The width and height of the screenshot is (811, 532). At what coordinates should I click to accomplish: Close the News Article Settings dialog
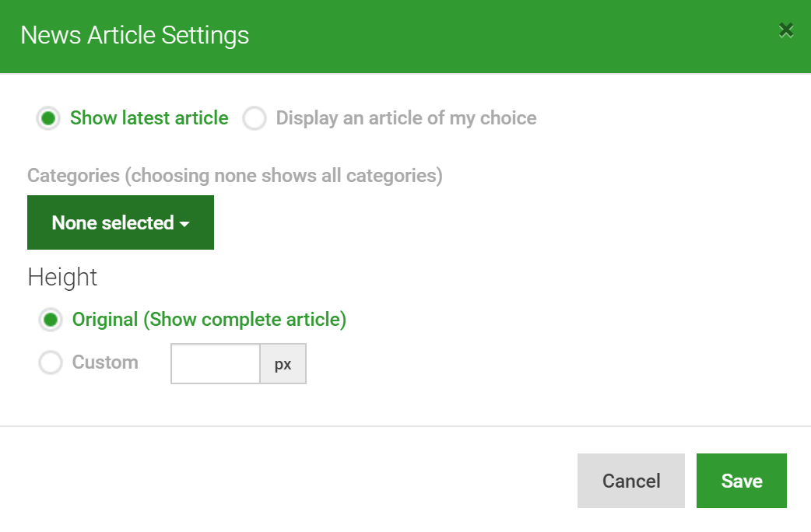tap(785, 30)
